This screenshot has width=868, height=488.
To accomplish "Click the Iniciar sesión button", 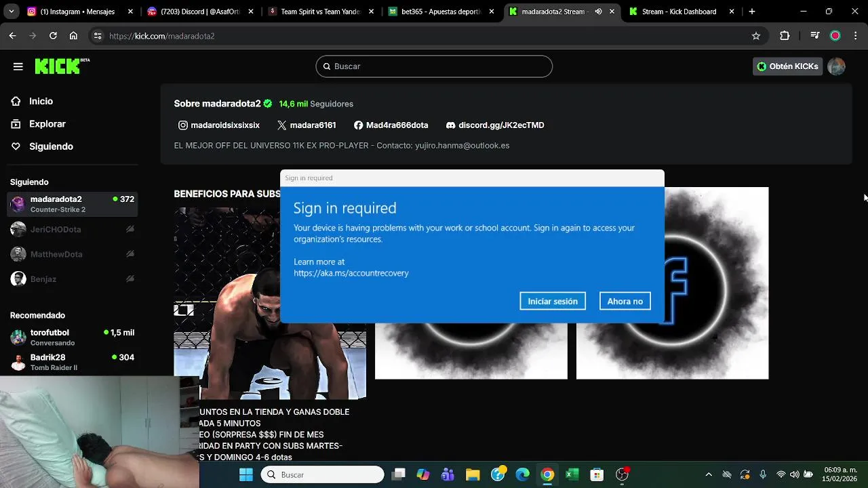I will (553, 302).
